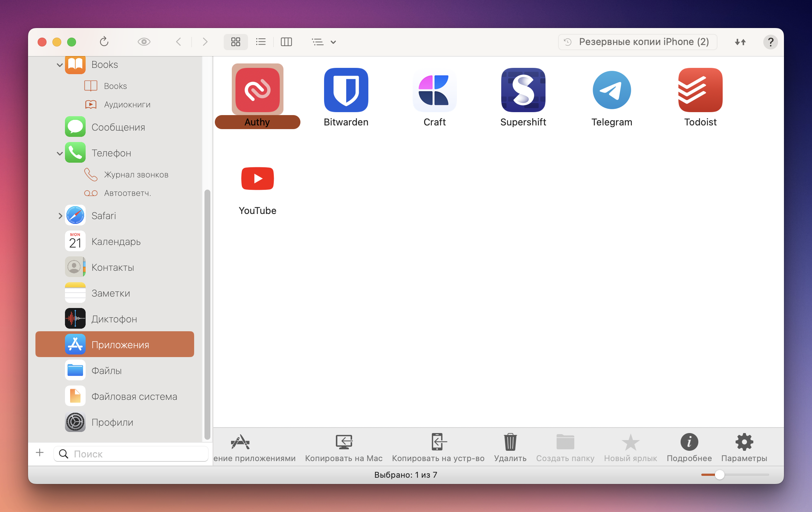Open the iPhone backups button
This screenshot has width=812, height=512.
(637, 42)
